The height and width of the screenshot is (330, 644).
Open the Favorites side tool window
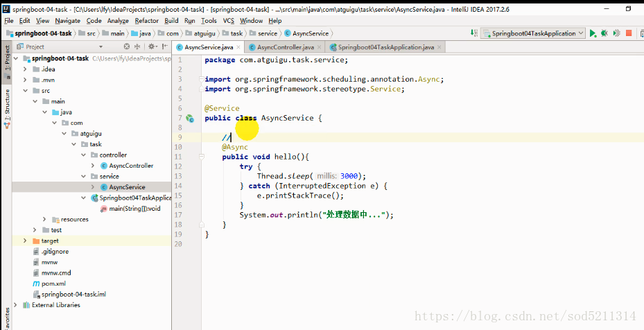tap(7, 319)
